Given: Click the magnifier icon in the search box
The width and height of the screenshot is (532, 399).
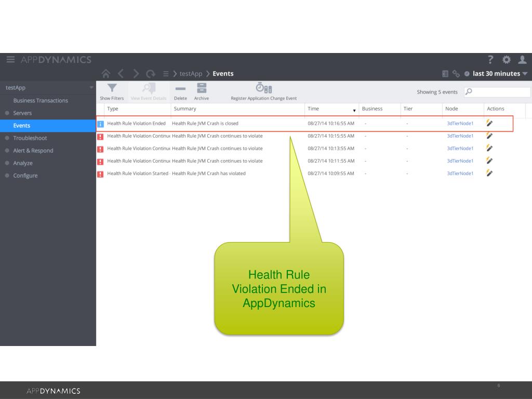Looking at the screenshot, I should pyautogui.click(x=469, y=91).
